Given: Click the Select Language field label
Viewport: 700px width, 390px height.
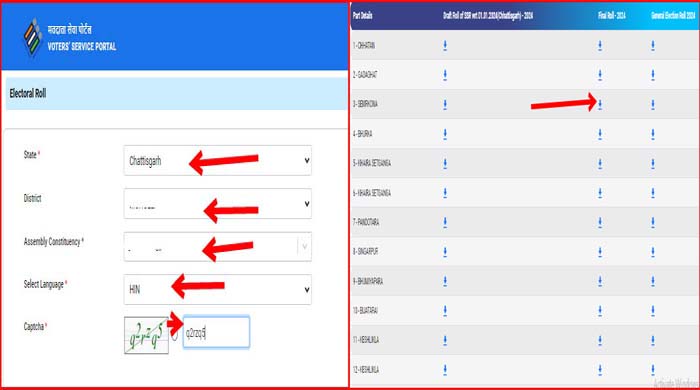Looking at the screenshot, I should [x=45, y=284].
